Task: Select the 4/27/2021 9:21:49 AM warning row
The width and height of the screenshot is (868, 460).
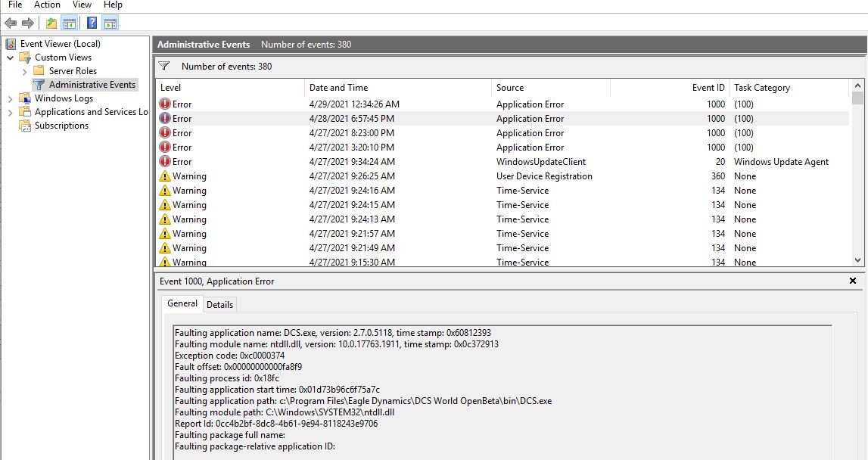Action: coord(502,248)
